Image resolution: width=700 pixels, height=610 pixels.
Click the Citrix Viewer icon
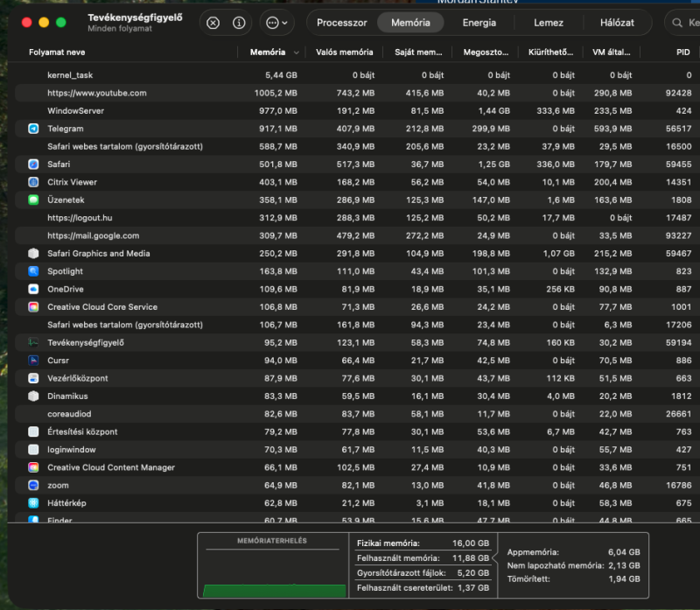pyautogui.click(x=33, y=182)
